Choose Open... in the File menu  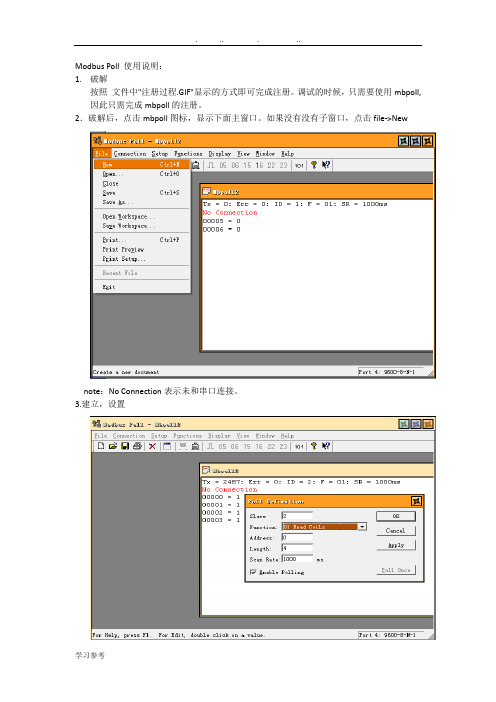[142, 174]
